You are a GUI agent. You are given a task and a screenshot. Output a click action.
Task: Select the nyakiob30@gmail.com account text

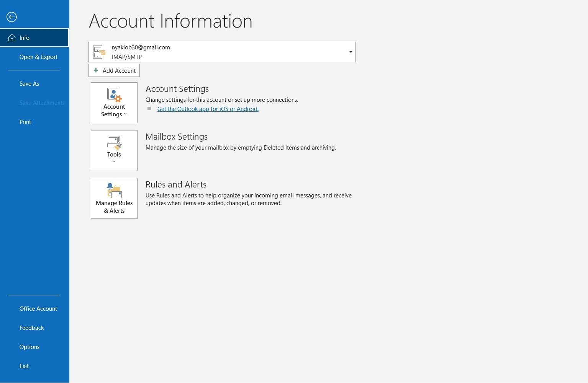coord(141,47)
